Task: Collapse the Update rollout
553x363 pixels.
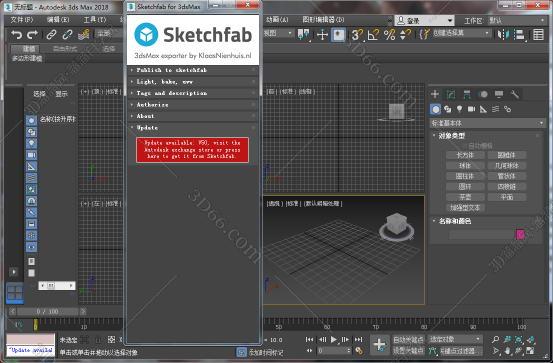Action: coord(193,128)
